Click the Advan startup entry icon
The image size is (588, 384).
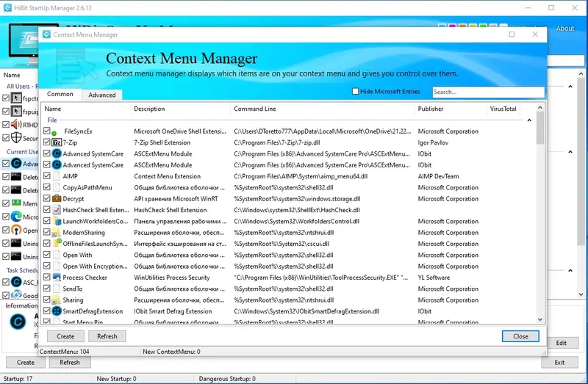(x=16, y=163)
